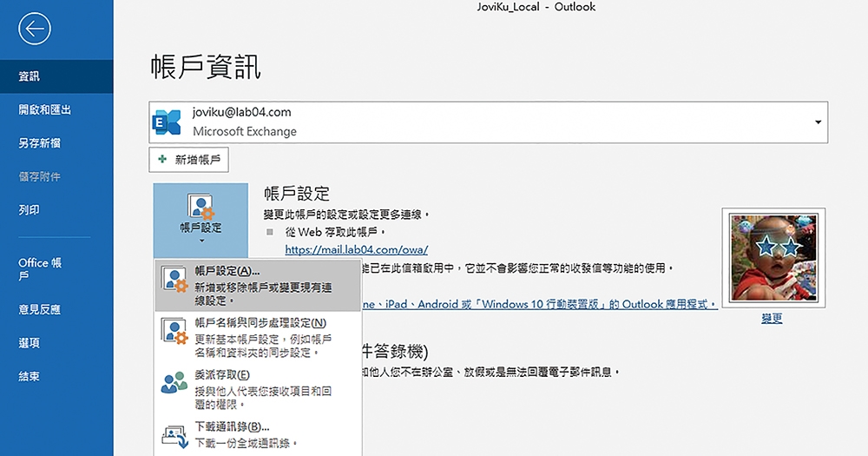The height and width of the screenshot is (456, 868).
Task: Open 選項 from the sidebar
Action: click(30, 343)
